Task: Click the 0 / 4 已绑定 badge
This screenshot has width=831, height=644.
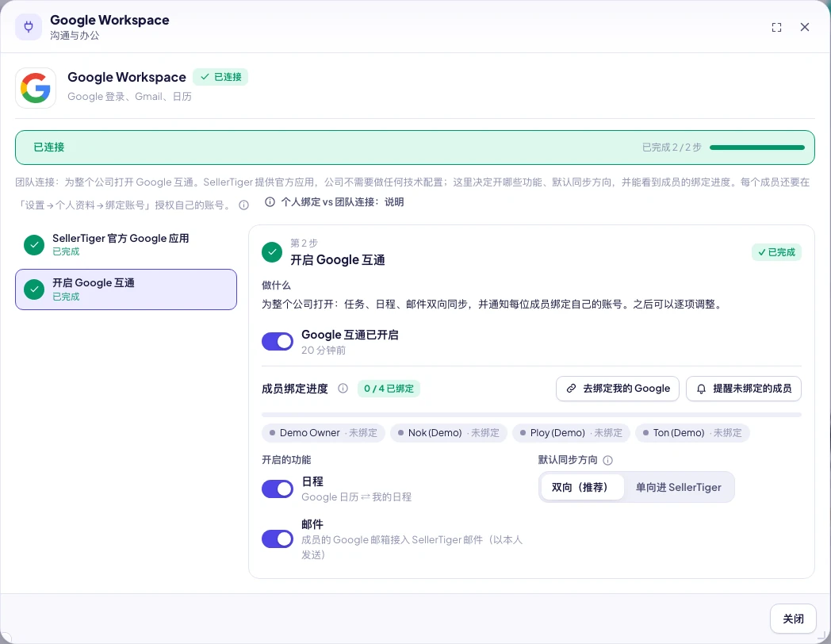Action: pos(389,389)
